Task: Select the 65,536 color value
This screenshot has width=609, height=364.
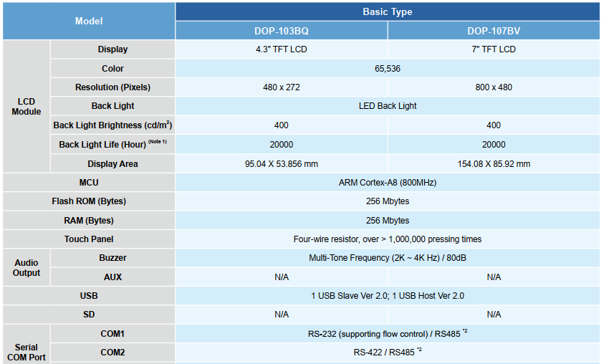Action: click(387, 68)
